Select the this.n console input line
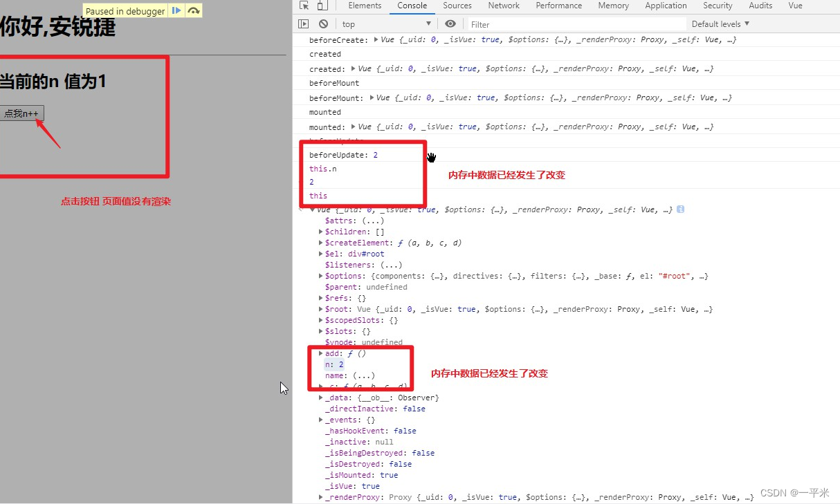The height and width of the screenshot is (504, 840). click(323, 169)
